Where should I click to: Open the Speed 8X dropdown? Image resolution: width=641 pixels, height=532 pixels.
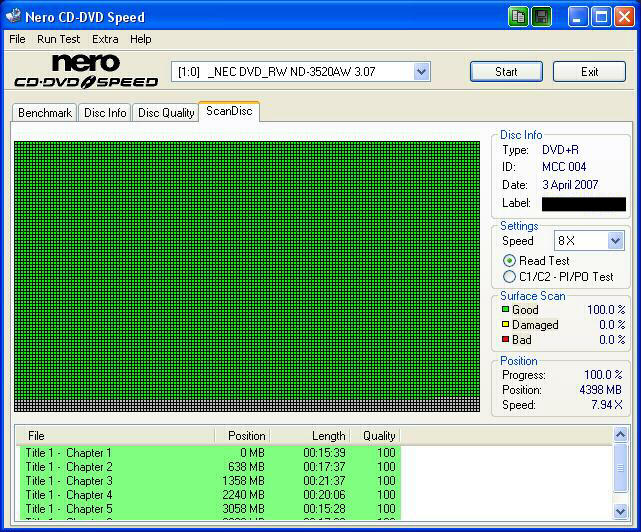pos(615,241)
